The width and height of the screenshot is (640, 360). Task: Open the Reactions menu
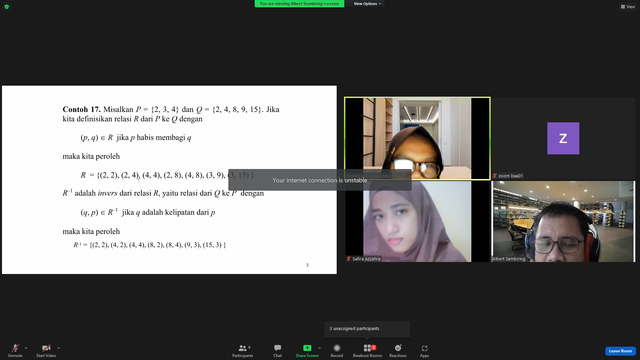[398, 351]
